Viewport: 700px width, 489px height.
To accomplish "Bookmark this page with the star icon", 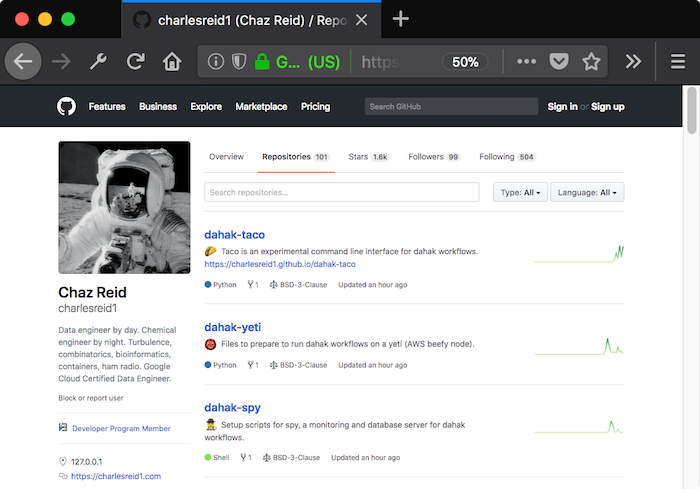I will point(591,62).
